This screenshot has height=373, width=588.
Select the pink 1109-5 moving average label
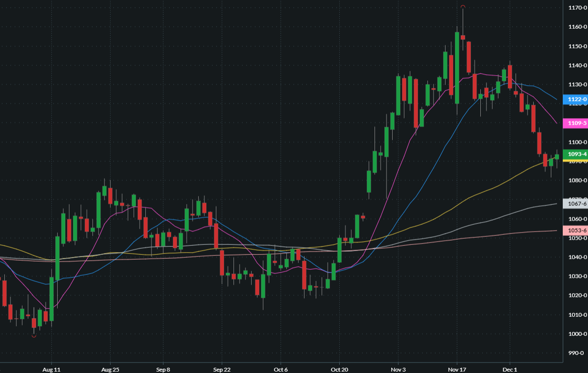575,123
